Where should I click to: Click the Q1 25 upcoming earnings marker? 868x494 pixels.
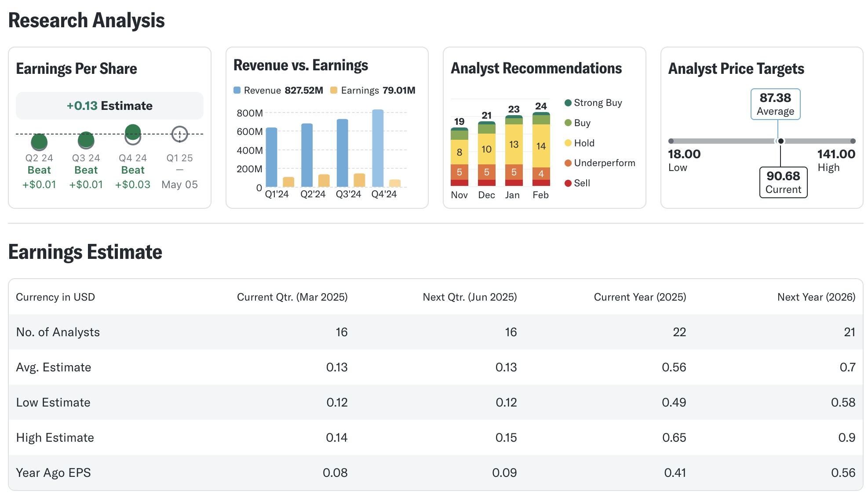[x=179, y=134]
